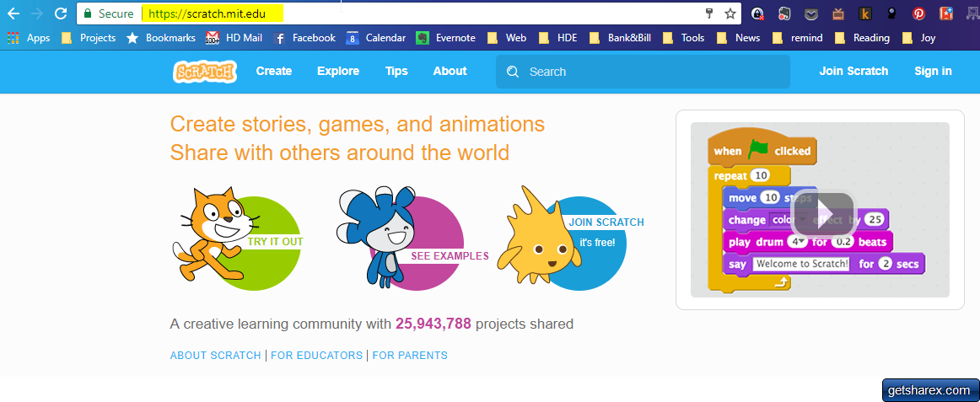Open the Calendar bookmark
This screenshot has height=402, width=980.
[376, 38]
